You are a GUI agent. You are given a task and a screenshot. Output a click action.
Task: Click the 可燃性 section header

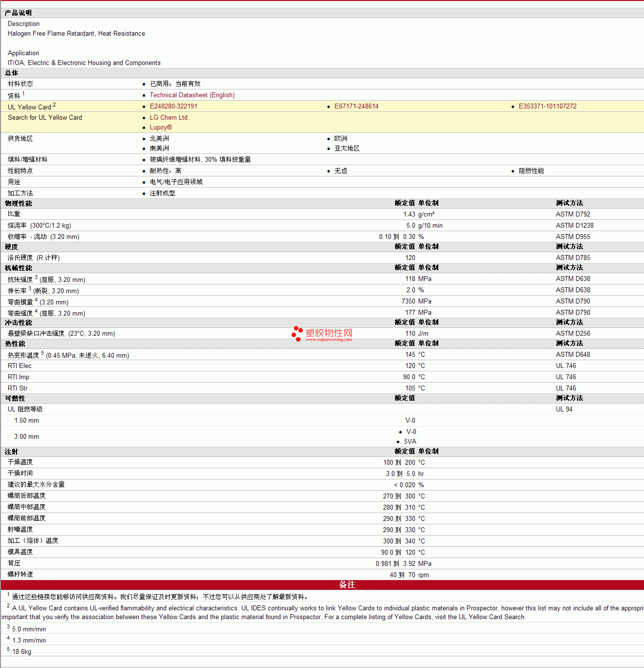(x=15, y=398)
